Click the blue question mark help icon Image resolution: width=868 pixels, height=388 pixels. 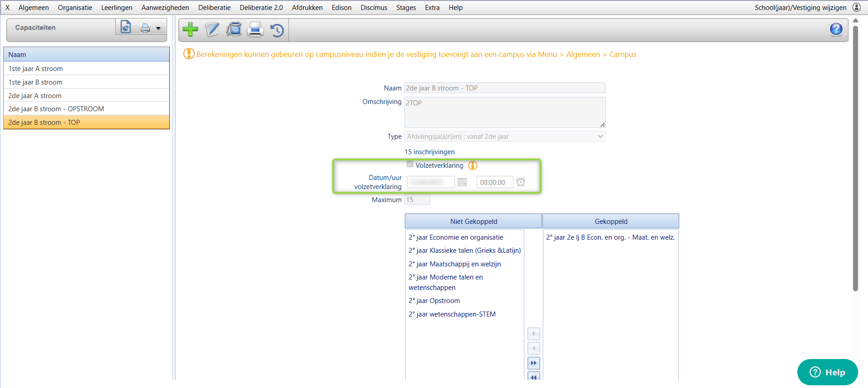tap(836, 29)
